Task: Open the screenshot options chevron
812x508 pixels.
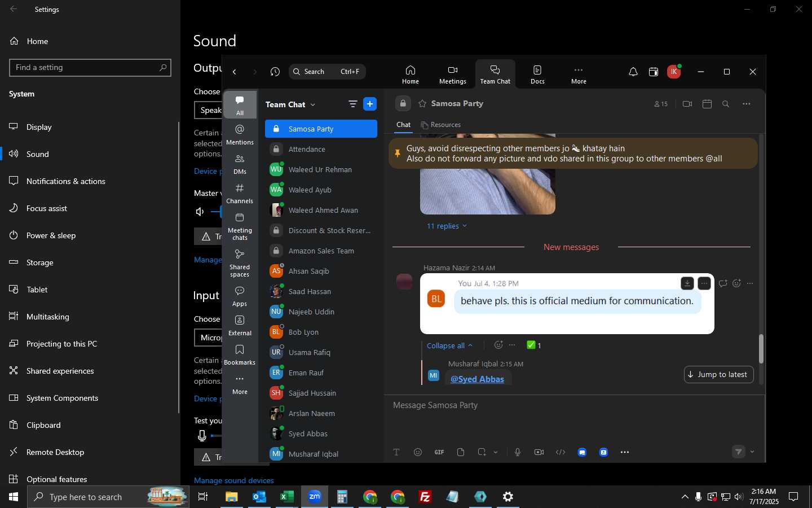Action: pos(496,452)
